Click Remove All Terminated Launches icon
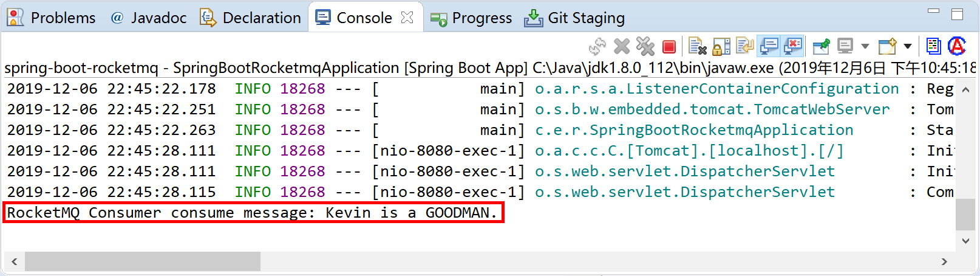This screenshot has height=276, width=980. click(x=645, y=47)
